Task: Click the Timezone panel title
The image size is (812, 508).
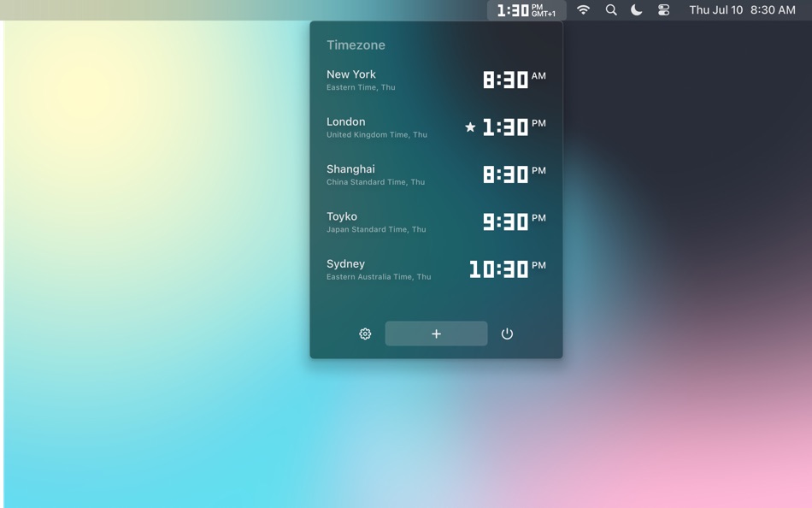Action: (x=357, y=44)
